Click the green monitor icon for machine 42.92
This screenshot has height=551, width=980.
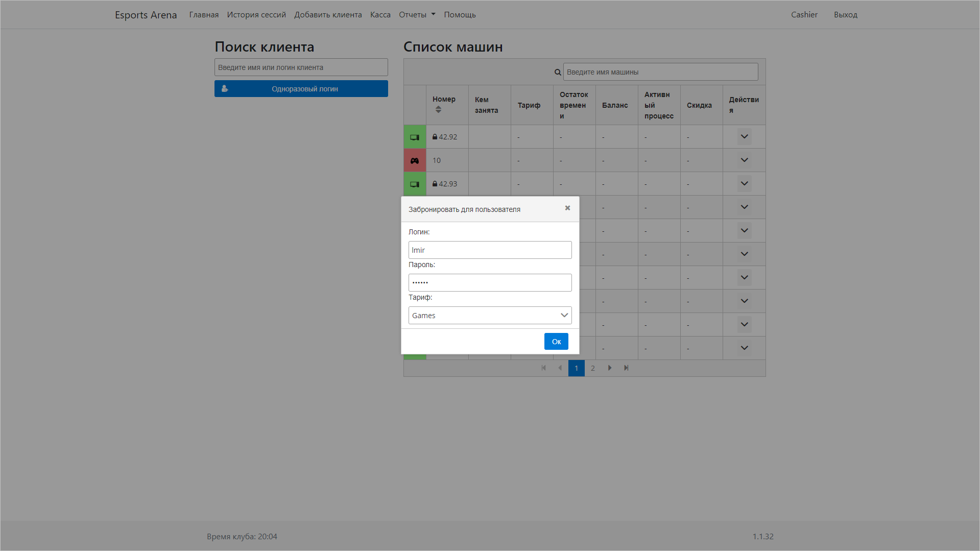pos(415,137)
